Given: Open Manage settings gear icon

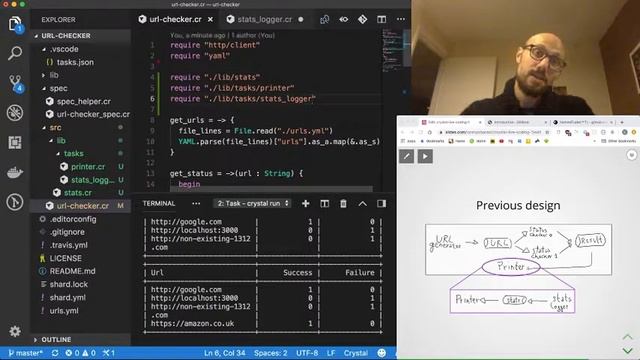Looking at the screenshot, I should 15,331.
